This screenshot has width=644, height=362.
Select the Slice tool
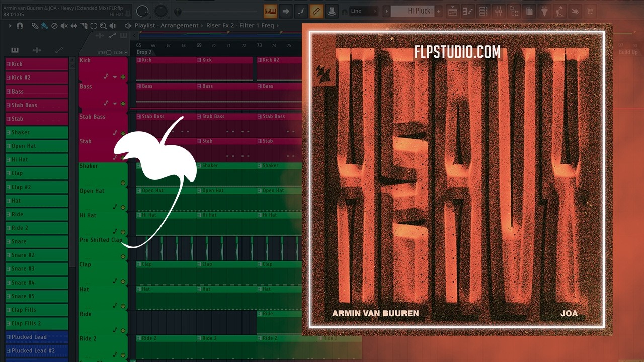pyautogui.click(x=84, y=26)
